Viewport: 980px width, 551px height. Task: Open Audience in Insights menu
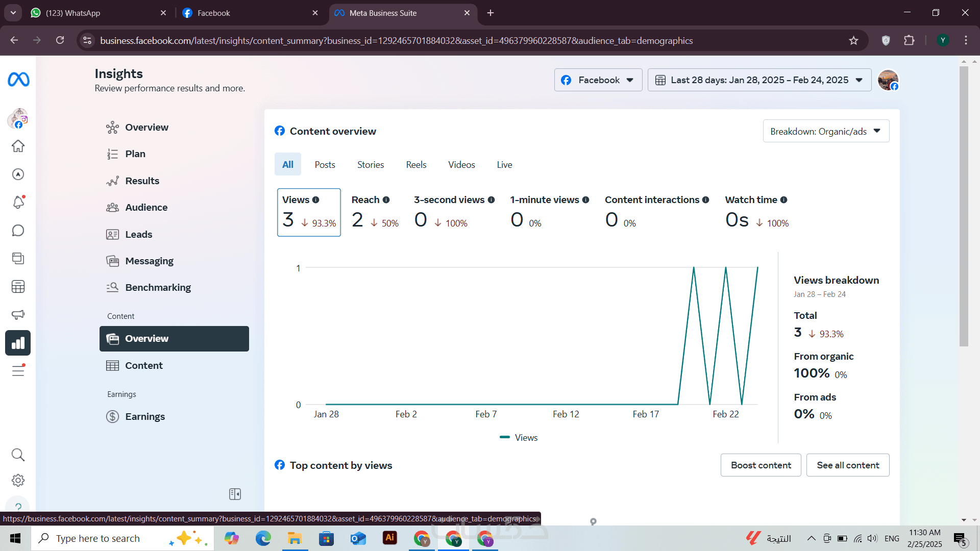coord(146,207)
